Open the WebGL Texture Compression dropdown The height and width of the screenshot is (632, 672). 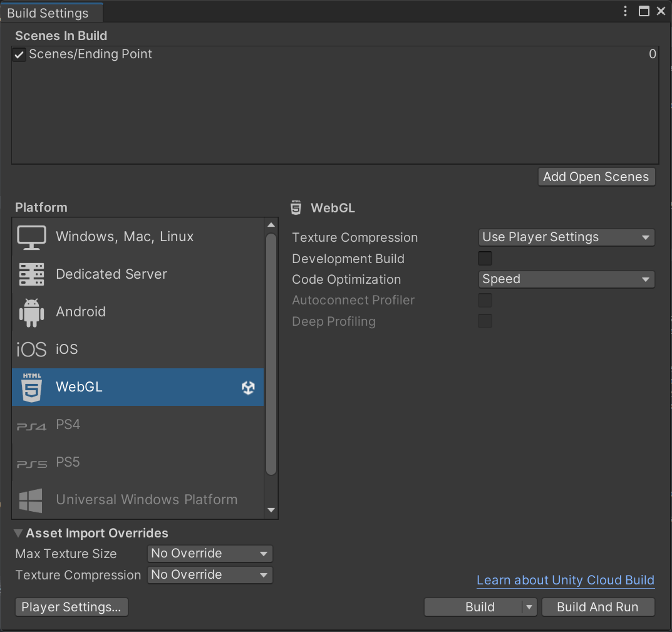tap(566, 237)
